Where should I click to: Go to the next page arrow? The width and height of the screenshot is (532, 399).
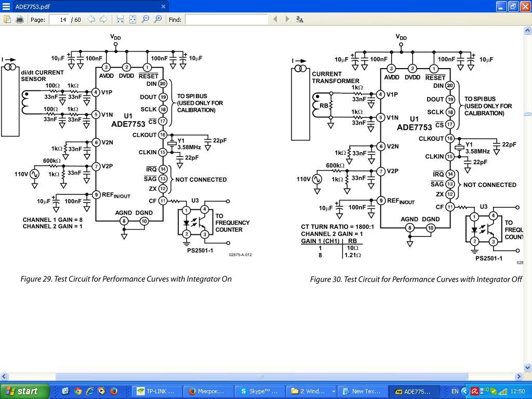[103, 19]
